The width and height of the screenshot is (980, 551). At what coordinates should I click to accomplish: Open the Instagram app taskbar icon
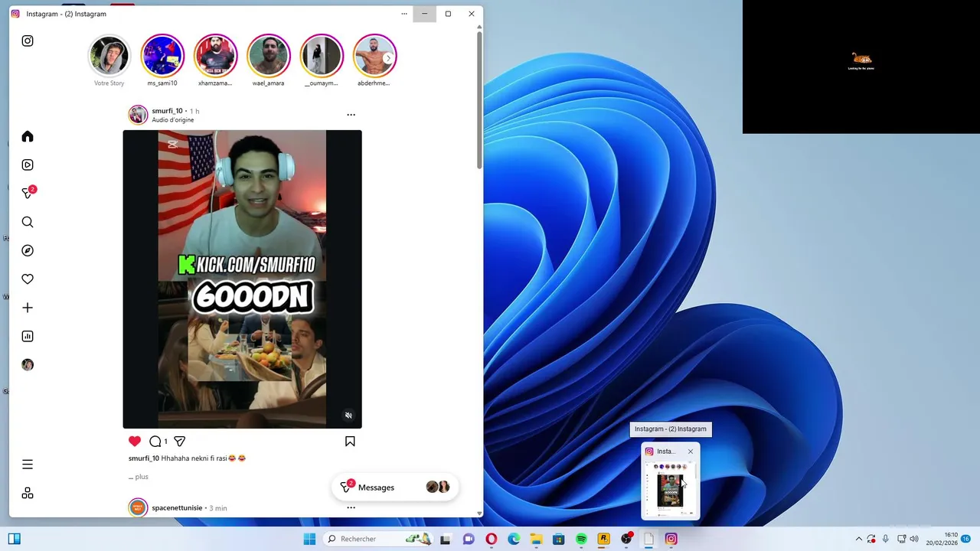click(x=671, y=539)
